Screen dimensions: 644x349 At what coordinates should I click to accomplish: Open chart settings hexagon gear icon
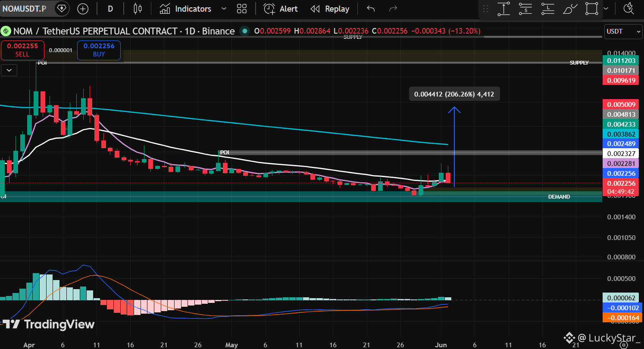pos(623,344)
